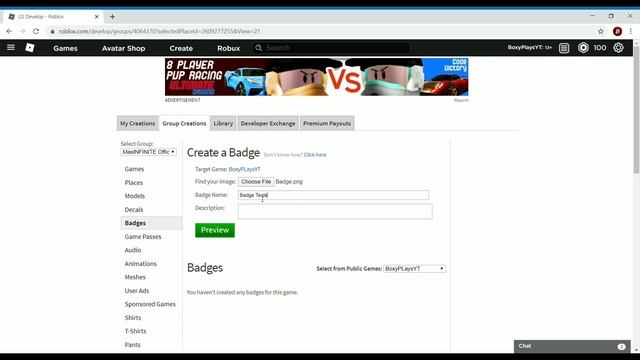
Task: Select Meshes in the sidebar
Action: [x=135, y=277]
